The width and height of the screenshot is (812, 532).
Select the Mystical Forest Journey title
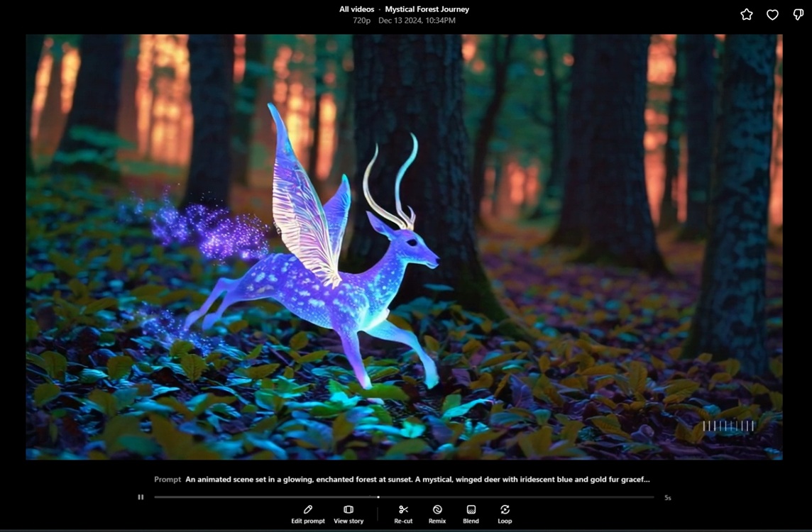(x=427, y=9)
